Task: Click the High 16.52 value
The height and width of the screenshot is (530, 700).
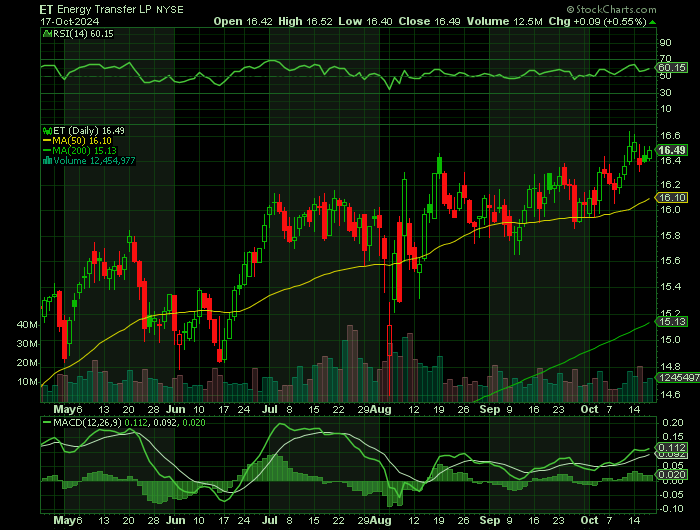Action: pos(305,21)
